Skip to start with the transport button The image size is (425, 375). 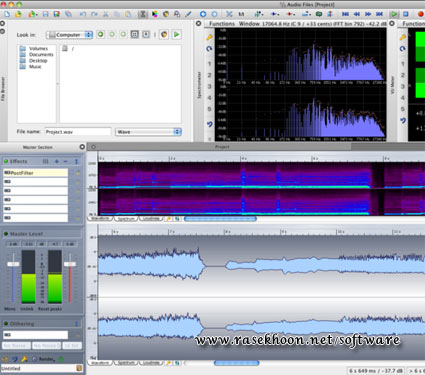pos(345,14)
